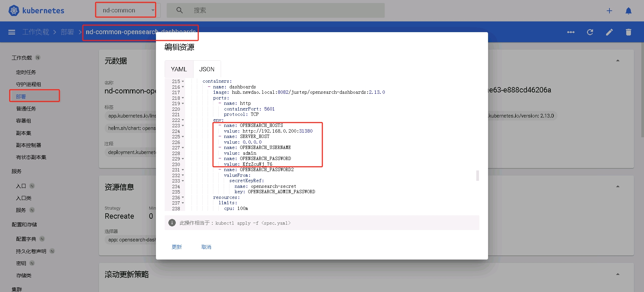The image size is (644, 292).
Task: Open the nd-common namespace dropdown
Action: point(128,10)
